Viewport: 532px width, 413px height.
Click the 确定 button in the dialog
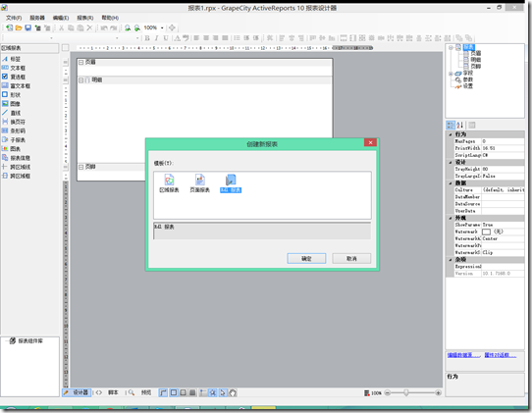point(306,258)
